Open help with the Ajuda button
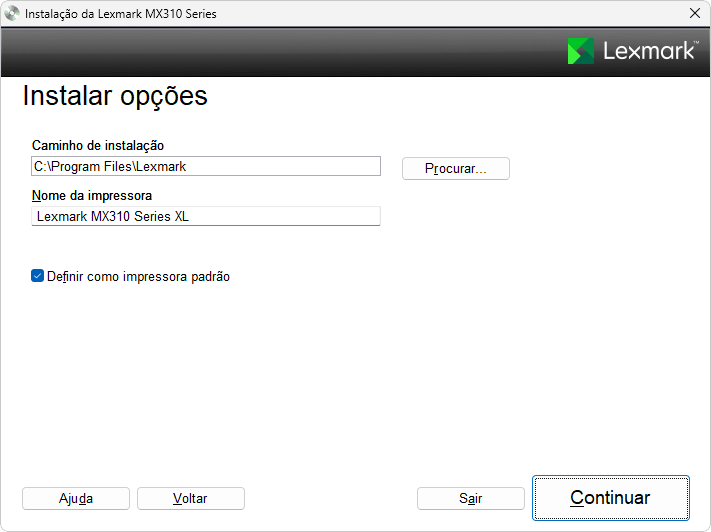 coord(76,498)
